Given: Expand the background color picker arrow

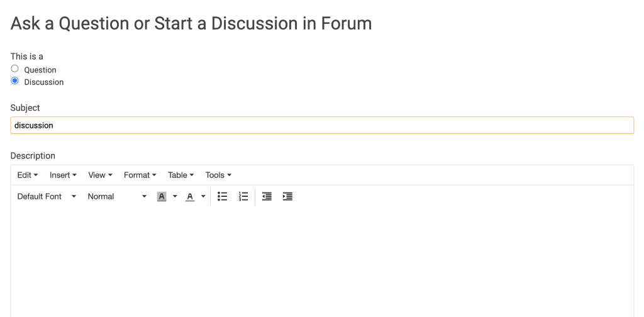Looking at the screenshot, I should [175, 196].
